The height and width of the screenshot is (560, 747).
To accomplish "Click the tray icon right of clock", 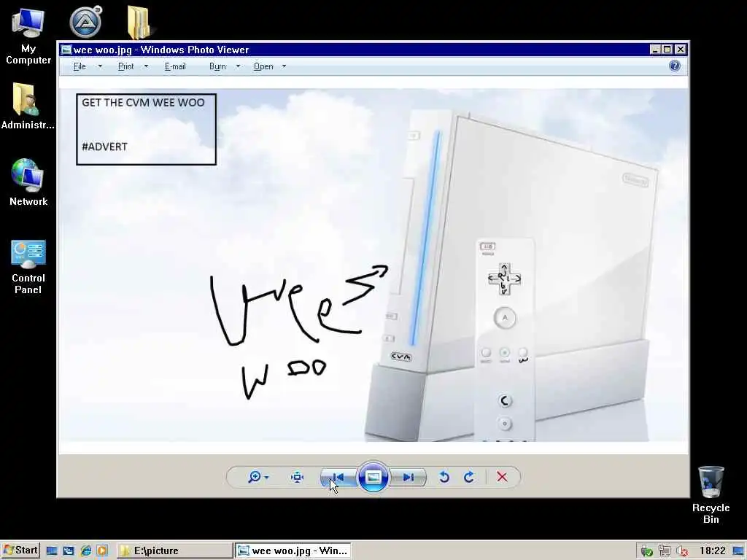I will 738,551.
